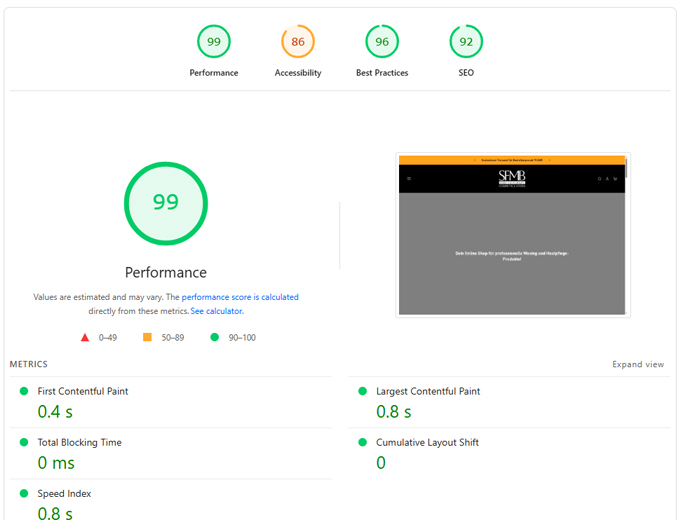Viewport: 680px width, 520px height.
Task: Expand view of the metrics section
Action: pyautogui.click(x=638, y=365)
